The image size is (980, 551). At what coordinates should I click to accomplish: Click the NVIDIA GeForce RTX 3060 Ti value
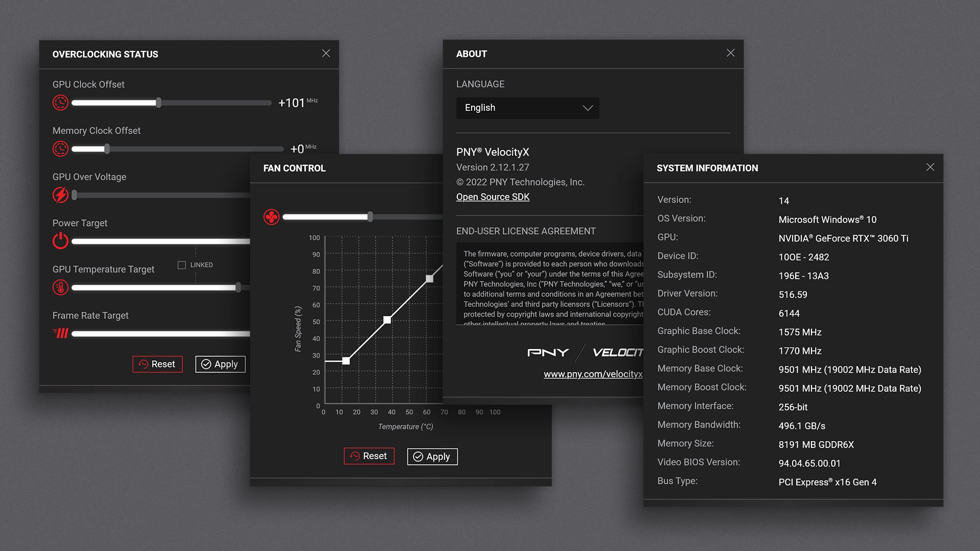843,238
